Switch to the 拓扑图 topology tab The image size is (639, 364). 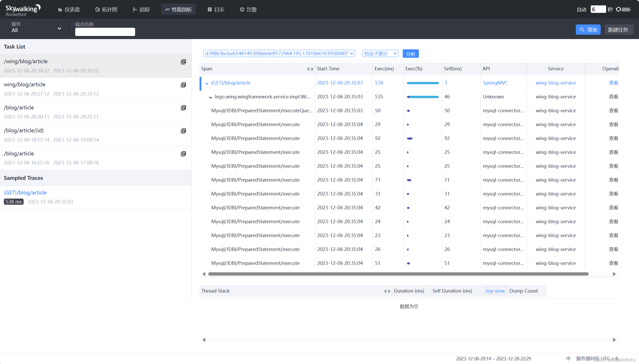(106, 10)
